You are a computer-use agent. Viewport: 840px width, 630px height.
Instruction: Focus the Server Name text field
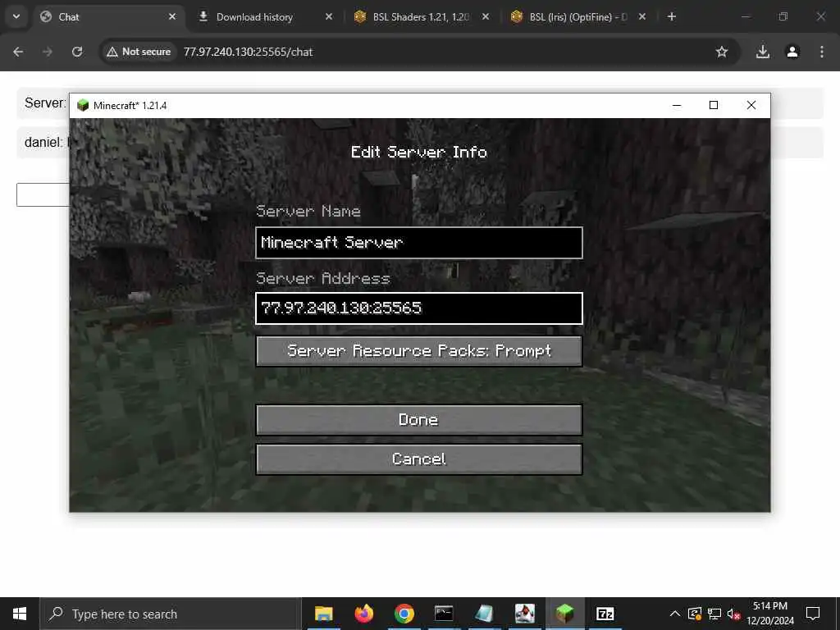pyautogui.click(x=419, y=243)
